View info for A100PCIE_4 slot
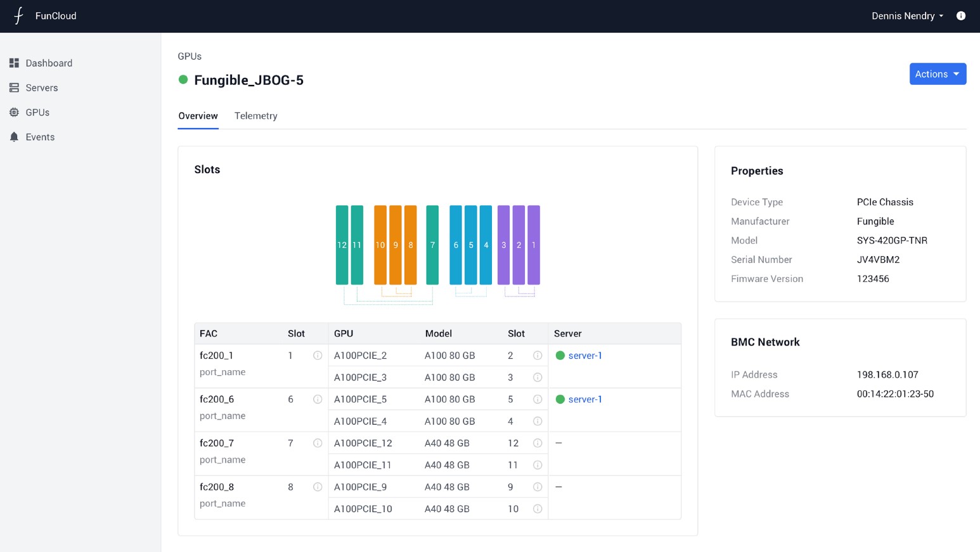980x552 pixels. (x=538, y=421)
